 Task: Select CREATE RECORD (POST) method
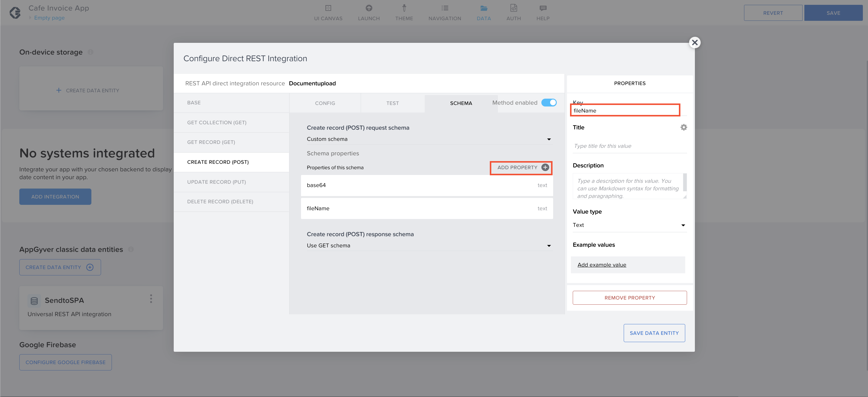tap(232, 162)
